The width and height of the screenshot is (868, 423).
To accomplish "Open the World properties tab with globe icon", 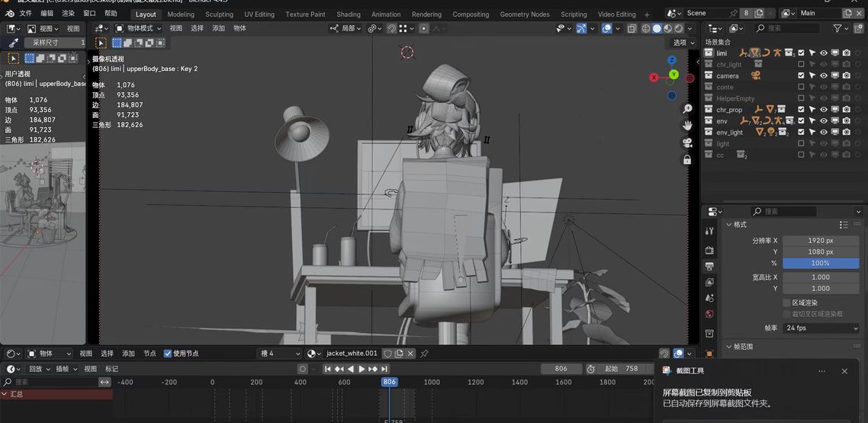I will point(709,313).
